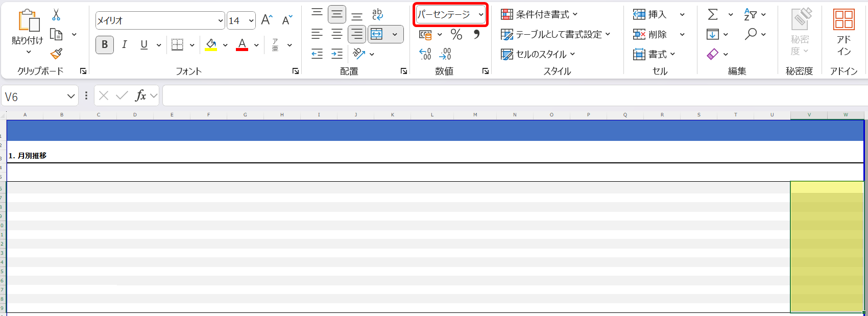Click the comma style icon
Image resolution: width=868 pixels, height=316 pixels.
point(476,34)
